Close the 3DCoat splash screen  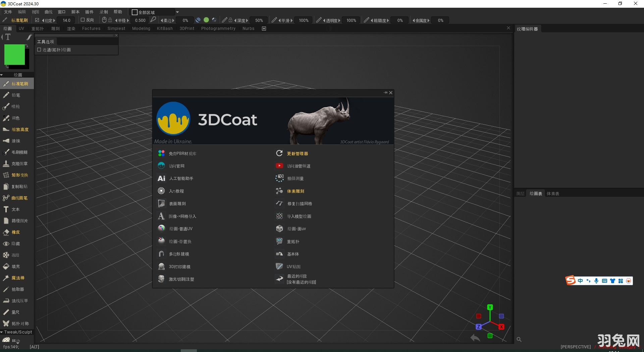pos(390,93)
